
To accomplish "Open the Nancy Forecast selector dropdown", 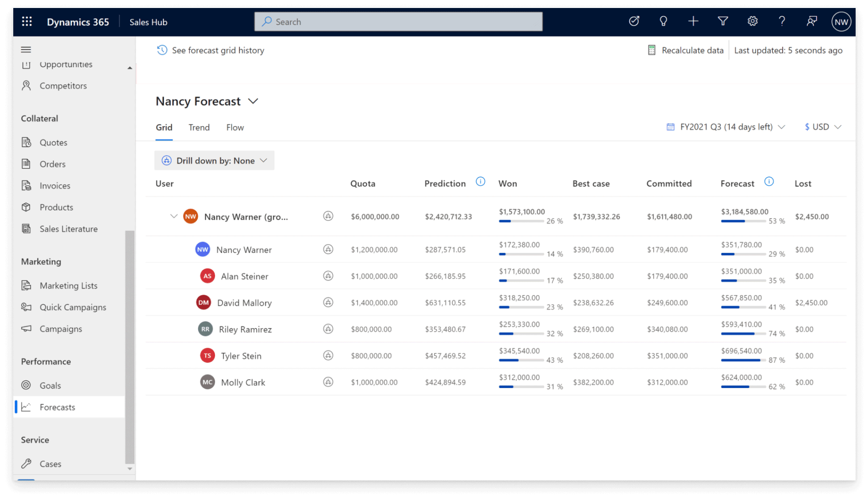I will pos(253,101).
